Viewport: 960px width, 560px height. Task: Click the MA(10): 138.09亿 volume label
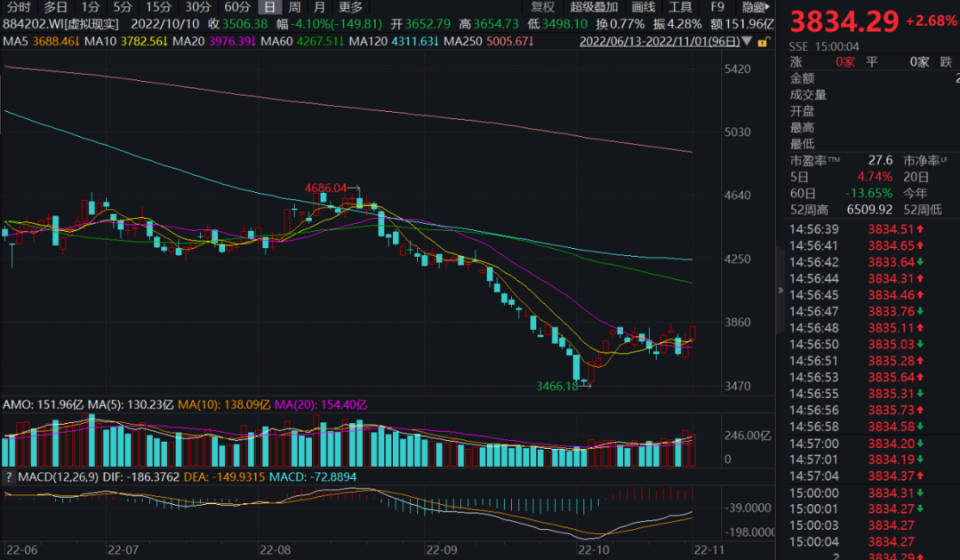point(224,404)
